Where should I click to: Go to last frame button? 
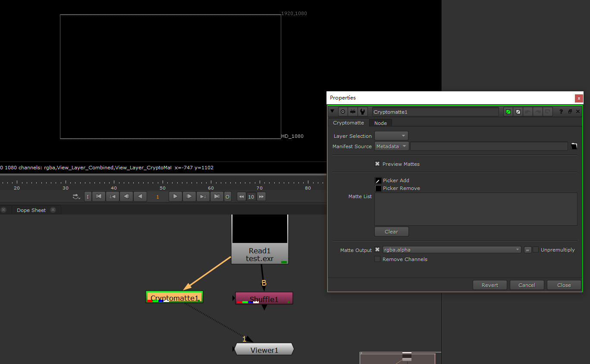point(217,196)
